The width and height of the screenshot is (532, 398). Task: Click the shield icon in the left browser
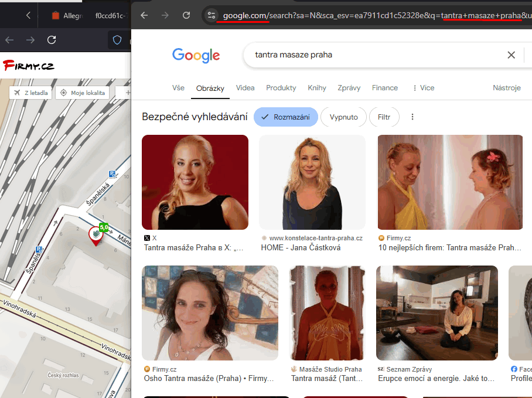point(117,40)
